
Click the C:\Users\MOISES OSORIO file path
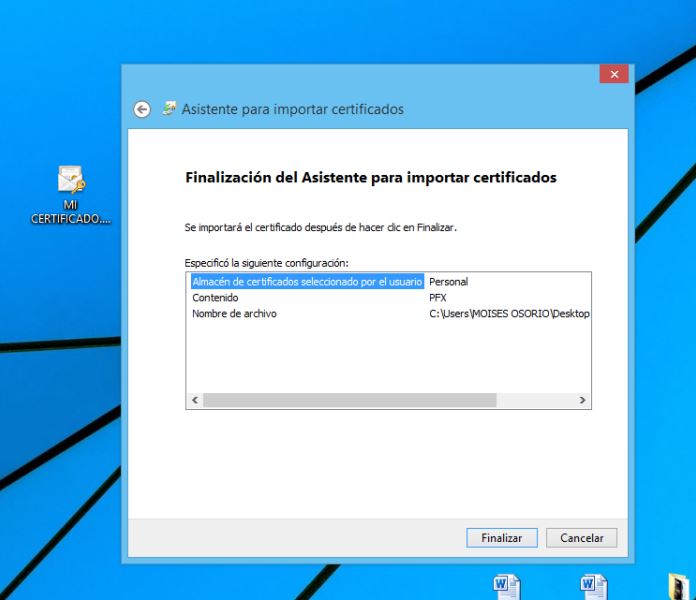(x=510, y=314)
